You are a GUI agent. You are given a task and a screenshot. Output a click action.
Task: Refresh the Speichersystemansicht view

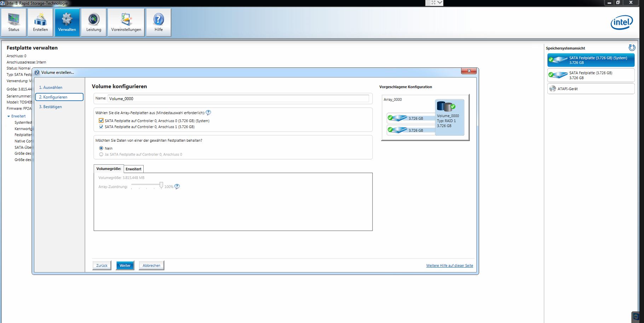click(x=632, y=48)
